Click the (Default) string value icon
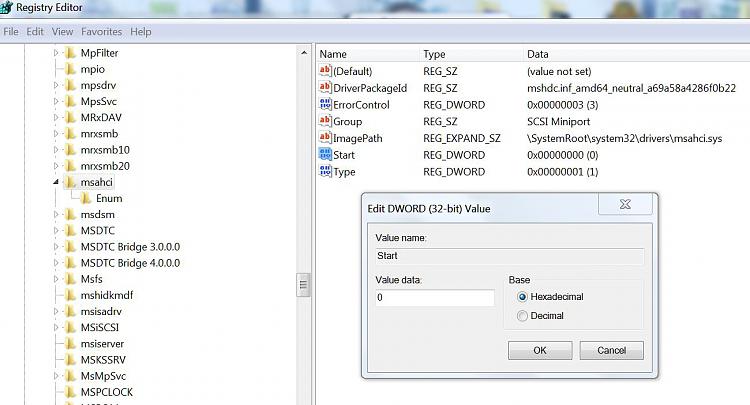This screenshot has height=405, width=750. pyautogui.click(x=325, y=71)
